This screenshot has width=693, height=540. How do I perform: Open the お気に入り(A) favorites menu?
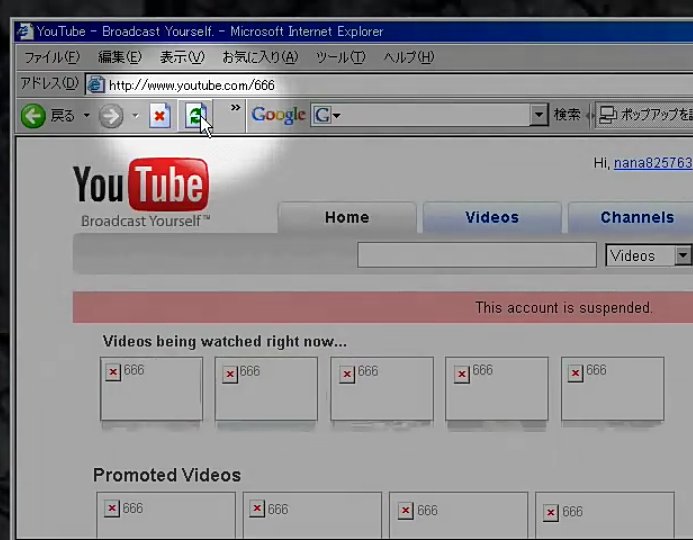click(x=260, y=57)
